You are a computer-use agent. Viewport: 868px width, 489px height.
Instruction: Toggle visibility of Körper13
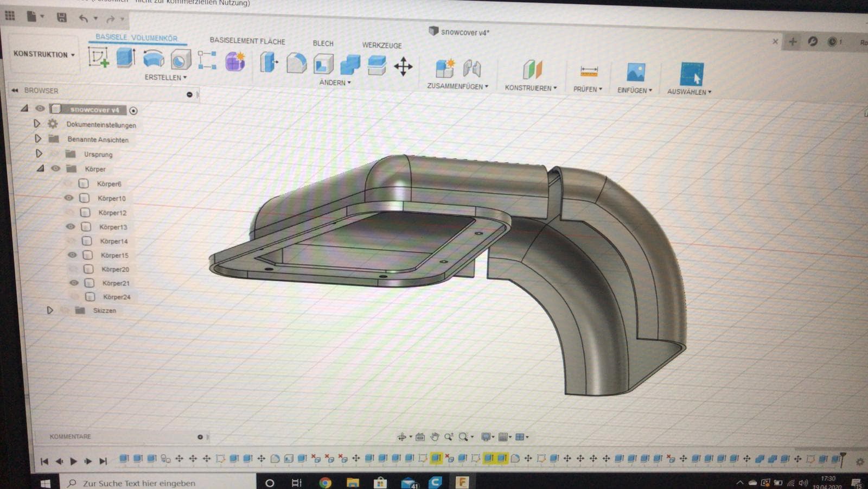coord(71,227)
